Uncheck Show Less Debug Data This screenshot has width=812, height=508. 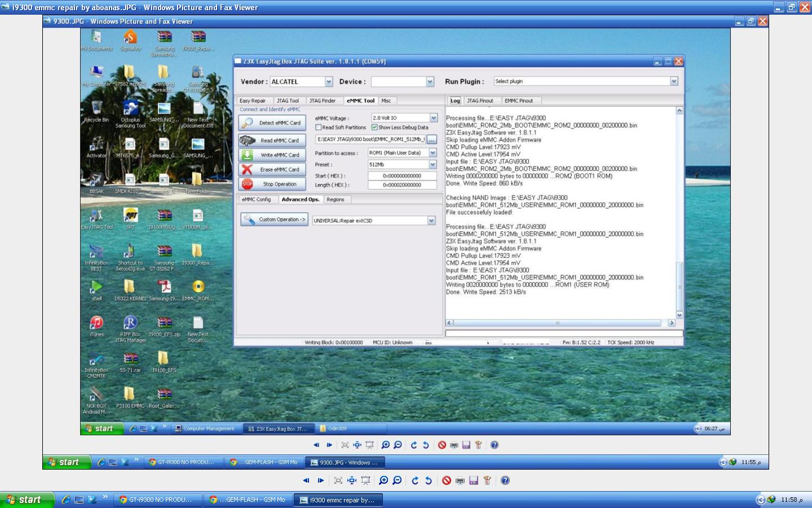click(x=374, y=128)
